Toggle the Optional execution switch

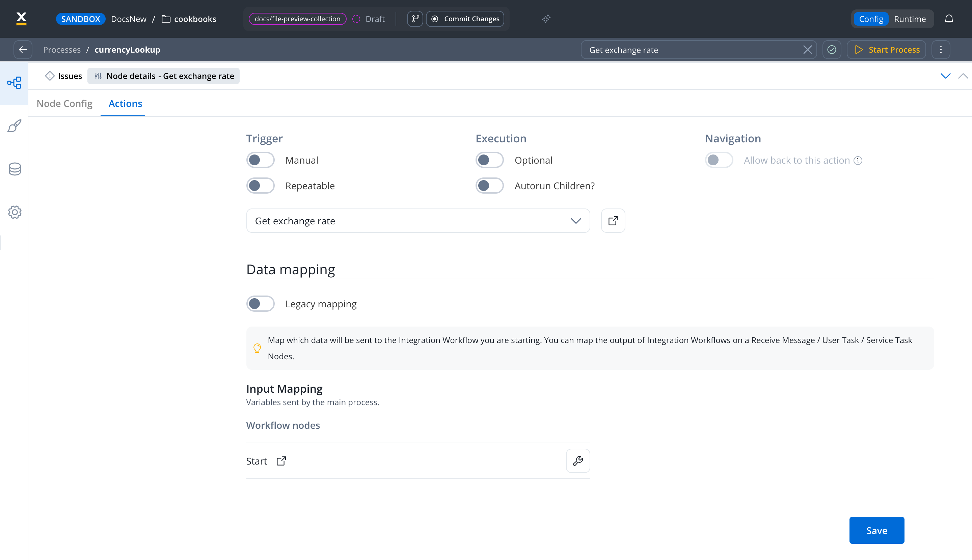click(489, 160)
